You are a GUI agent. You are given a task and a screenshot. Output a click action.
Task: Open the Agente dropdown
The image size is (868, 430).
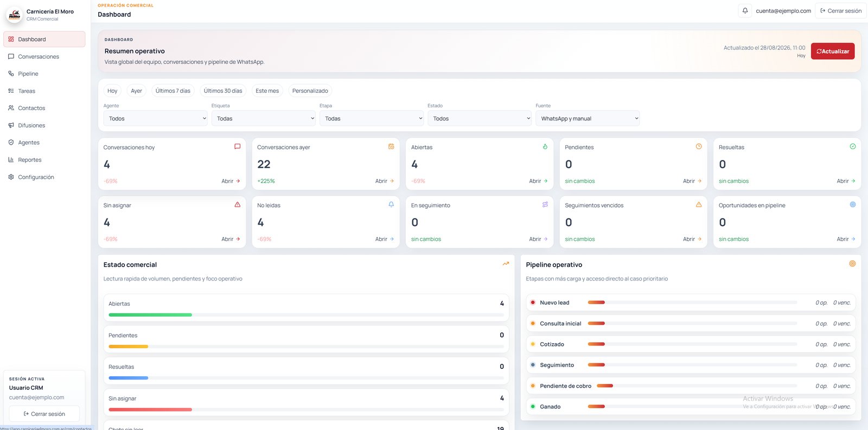point(156,118)
